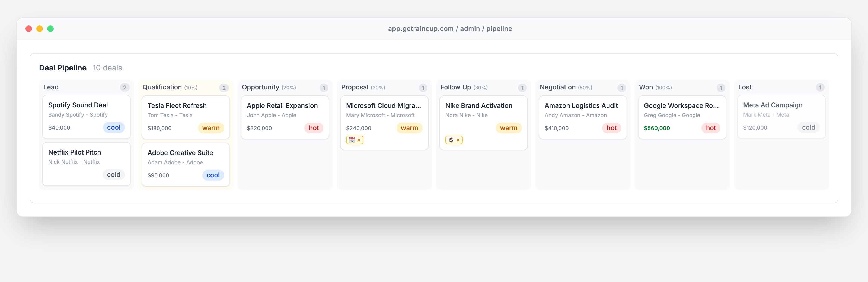Click the Andy Amazon - Amazon contact
This screenshot has height=282, width=868.
click(576, 115)
